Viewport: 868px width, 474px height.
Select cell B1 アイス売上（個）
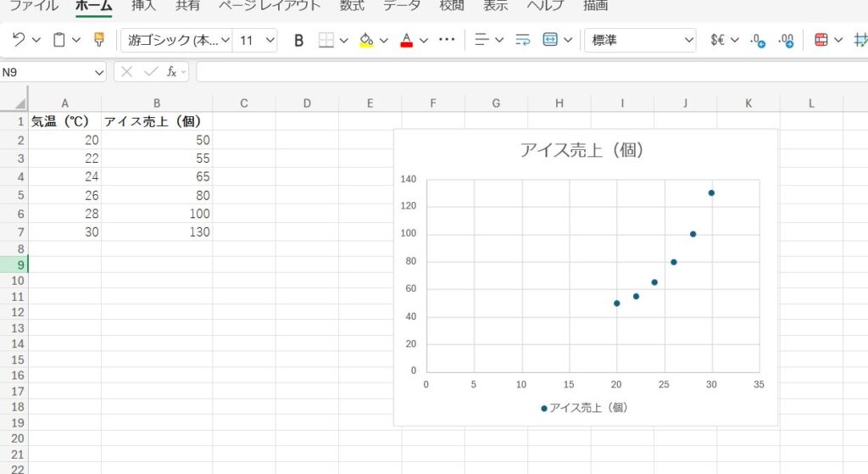(x=157, y=121)
